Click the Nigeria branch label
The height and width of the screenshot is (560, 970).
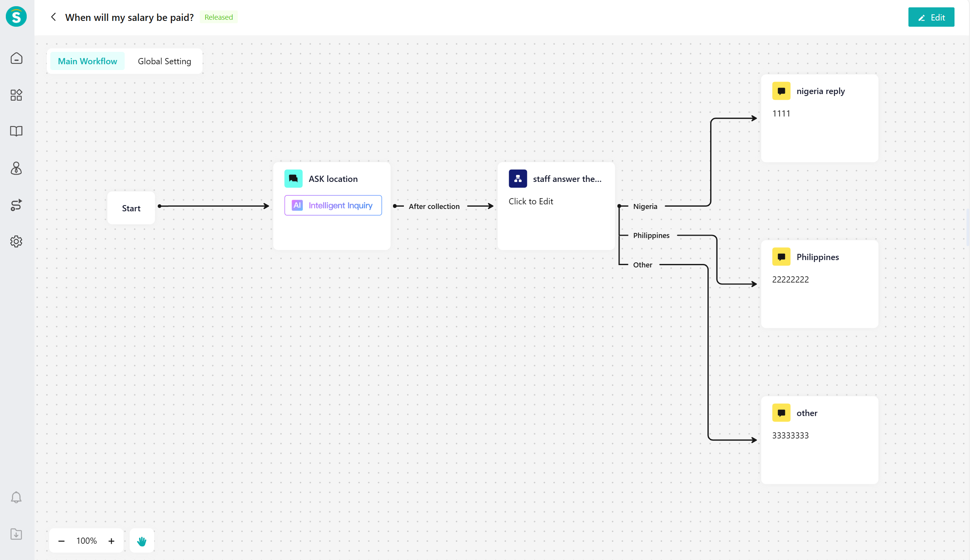click(645, 206)
